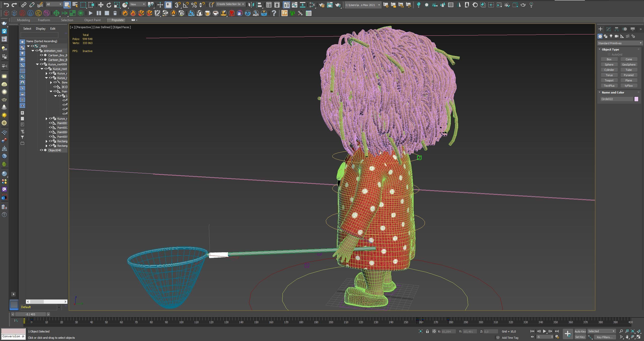Click the tyFlow button
Screen dimensions: 644x341
pyautogui.click(x=629, y=86)
